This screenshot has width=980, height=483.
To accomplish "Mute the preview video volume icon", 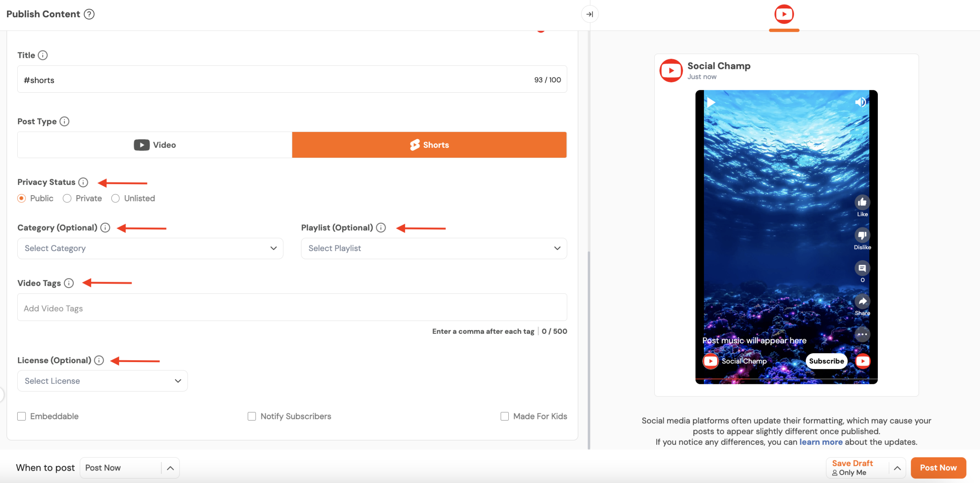I will [860, 102].
